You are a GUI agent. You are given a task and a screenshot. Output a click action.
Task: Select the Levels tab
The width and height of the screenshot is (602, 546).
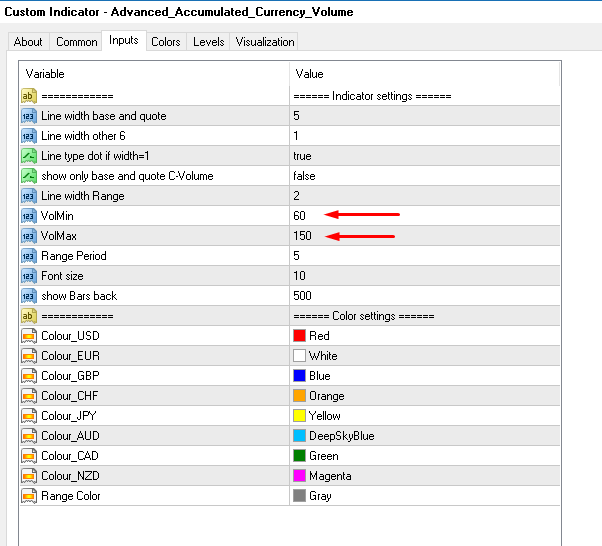pos(209,42)
